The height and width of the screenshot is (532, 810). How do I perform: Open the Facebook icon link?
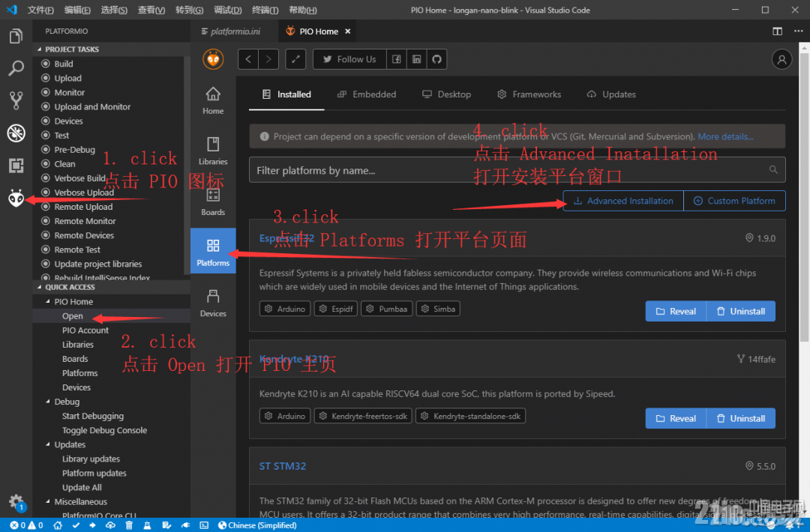click(396, 59)
